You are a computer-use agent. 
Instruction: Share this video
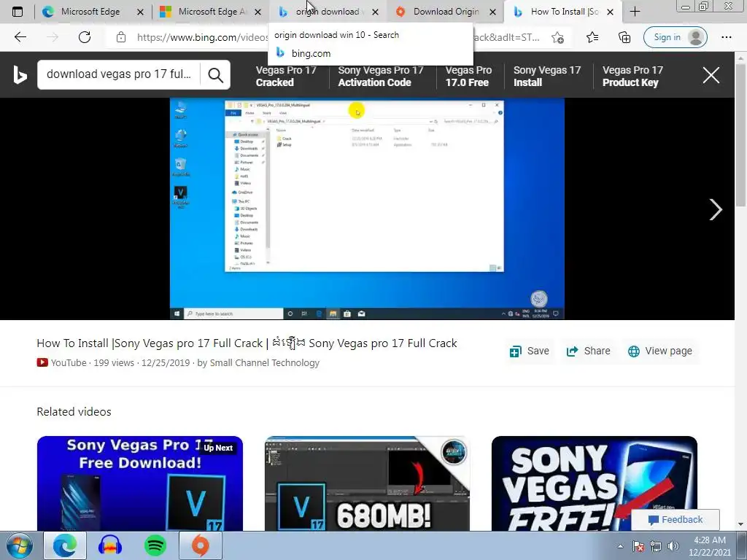[x=589, y=351]
